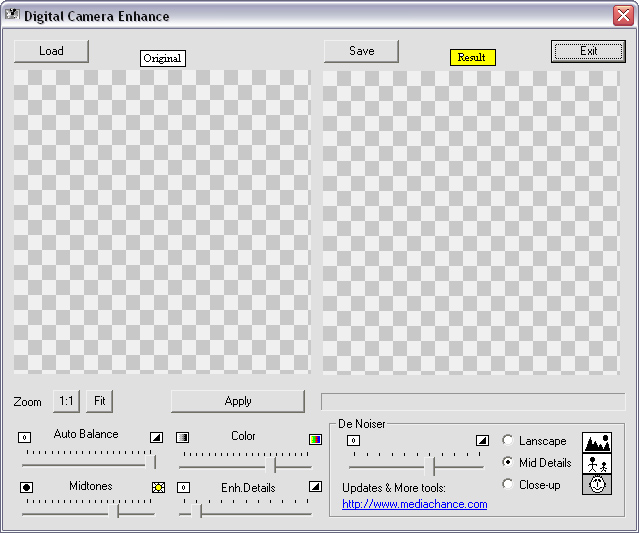Click the landscape mountain picture icon

(x=597, y=442)
